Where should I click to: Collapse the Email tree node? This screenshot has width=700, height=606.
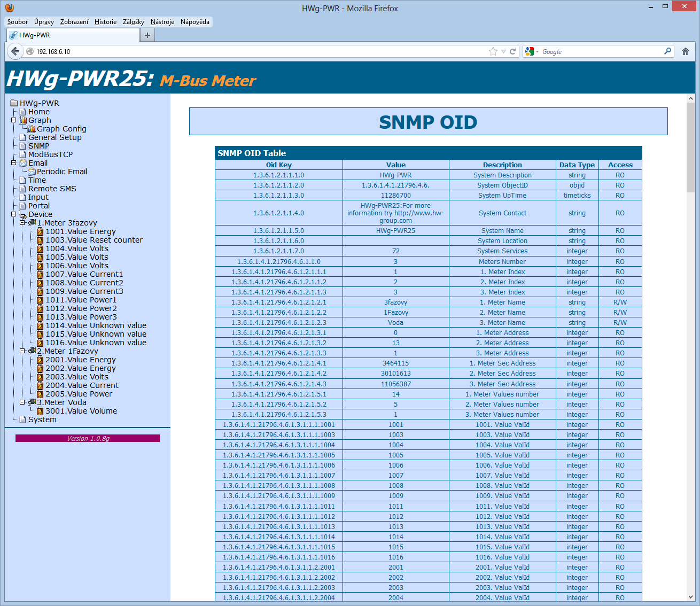[14, 163]
